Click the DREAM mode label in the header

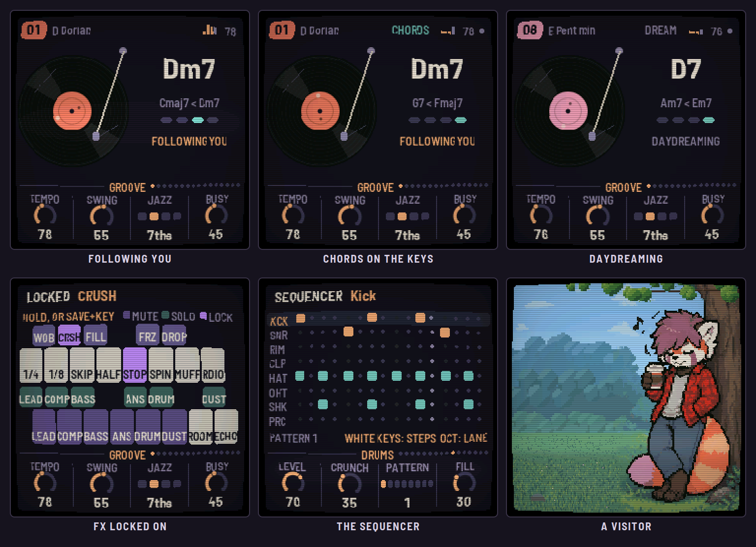(661, 30)
